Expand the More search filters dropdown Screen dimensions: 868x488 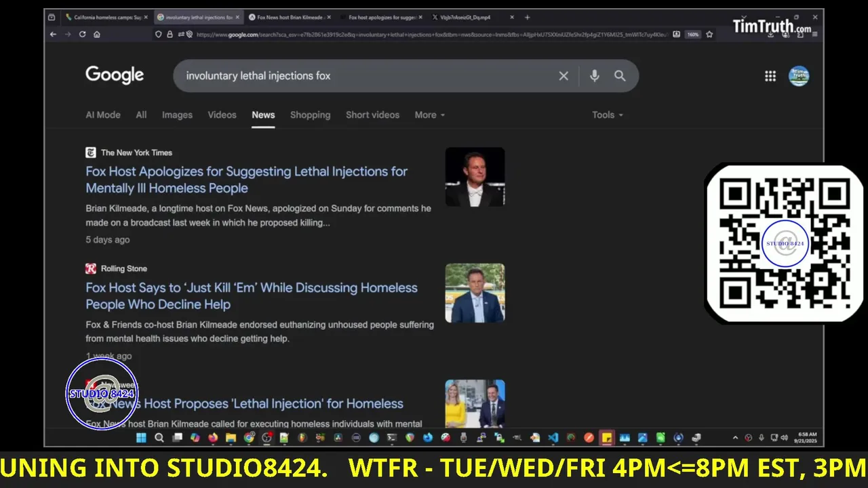[430, 115]
